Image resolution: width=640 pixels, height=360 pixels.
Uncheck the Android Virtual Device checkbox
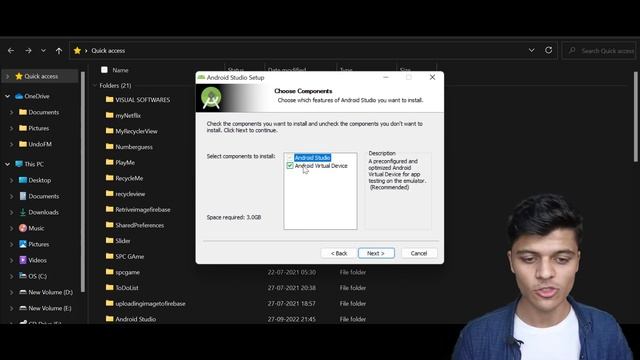pos(290,166)
